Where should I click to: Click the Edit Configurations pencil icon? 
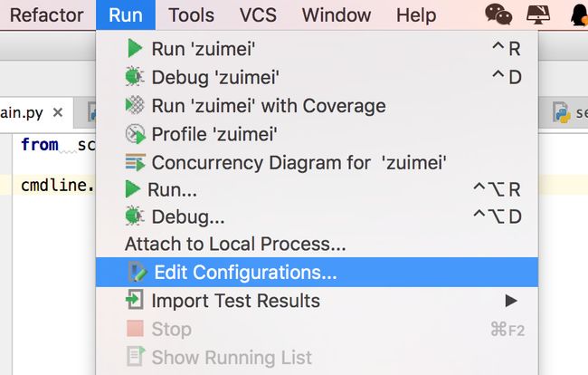(x=138, y=272)
